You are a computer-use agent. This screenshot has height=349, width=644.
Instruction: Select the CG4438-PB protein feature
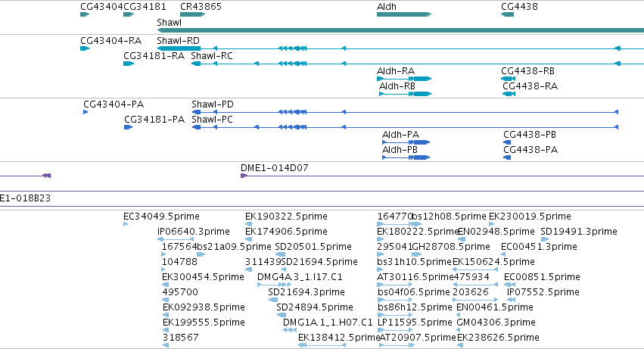pos(507,142)
